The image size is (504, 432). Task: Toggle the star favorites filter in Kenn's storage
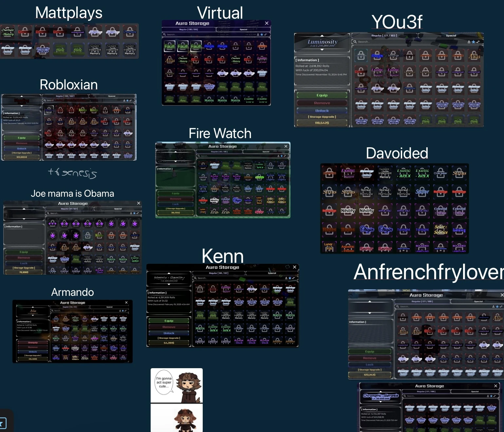pos(289,278)
